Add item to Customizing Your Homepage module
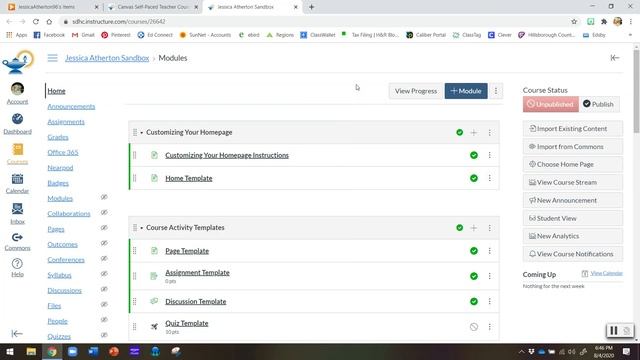This screenshot has height=360, width=640. (473, 133)
